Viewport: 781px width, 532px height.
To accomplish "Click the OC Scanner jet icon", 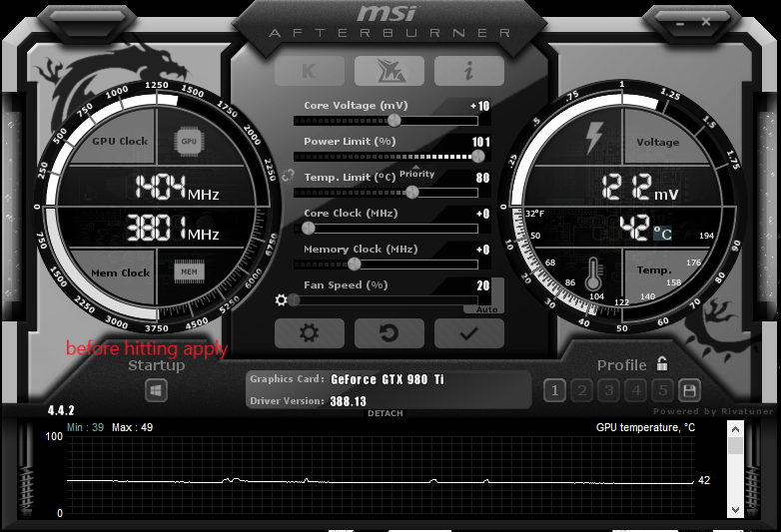I will pyautogui.click(x=390, y=71).
